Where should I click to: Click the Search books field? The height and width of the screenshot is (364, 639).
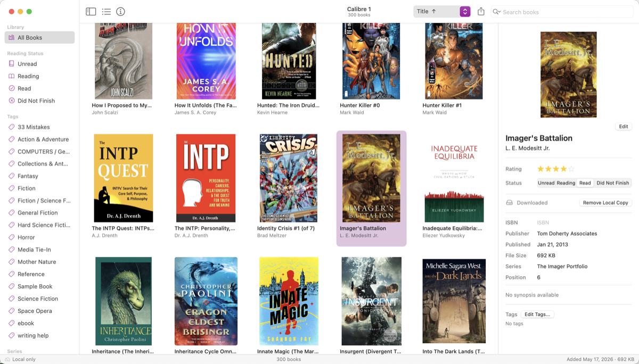(x=562, y=12)
